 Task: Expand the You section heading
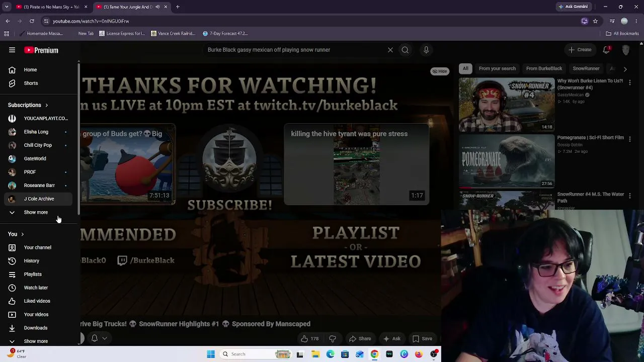(x=16, y=234)
